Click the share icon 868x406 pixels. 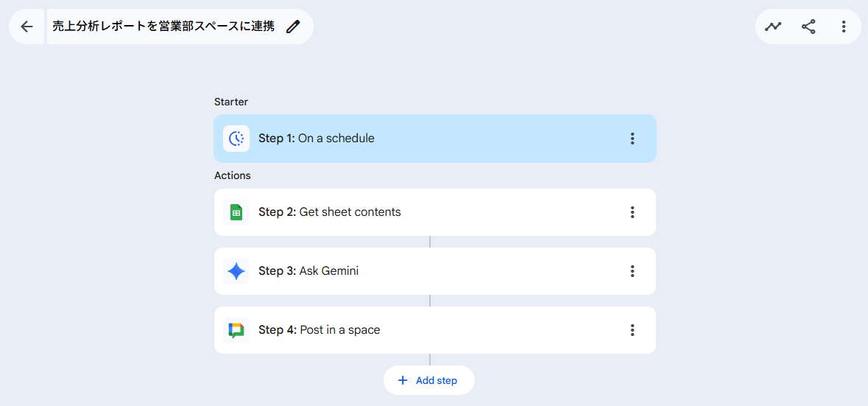pos(808,27)
